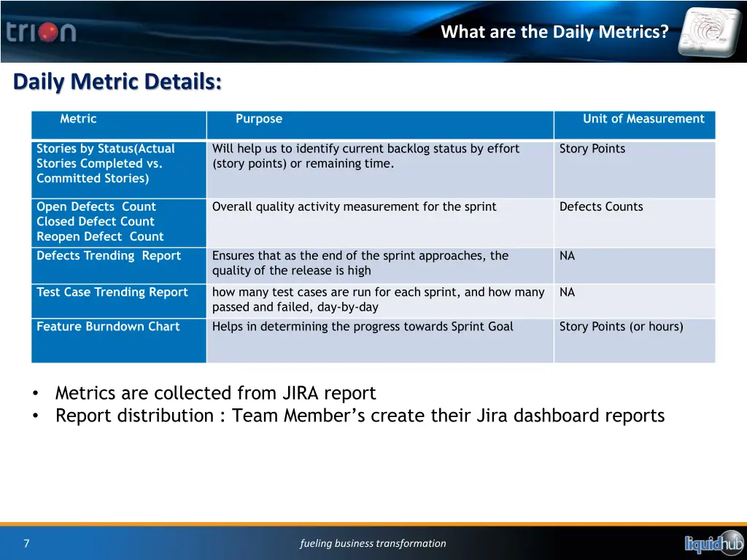Click the 'Open Defects Count' row label

tap(96, 207)
